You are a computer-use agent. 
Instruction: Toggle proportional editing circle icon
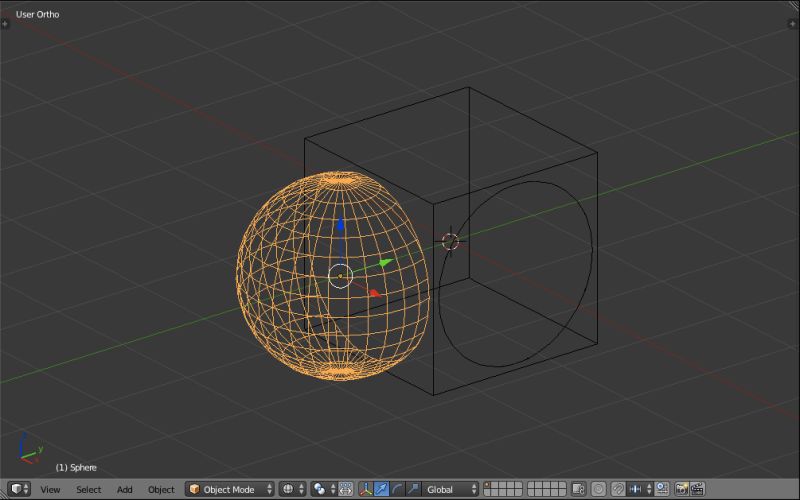(x=598, y=489)
